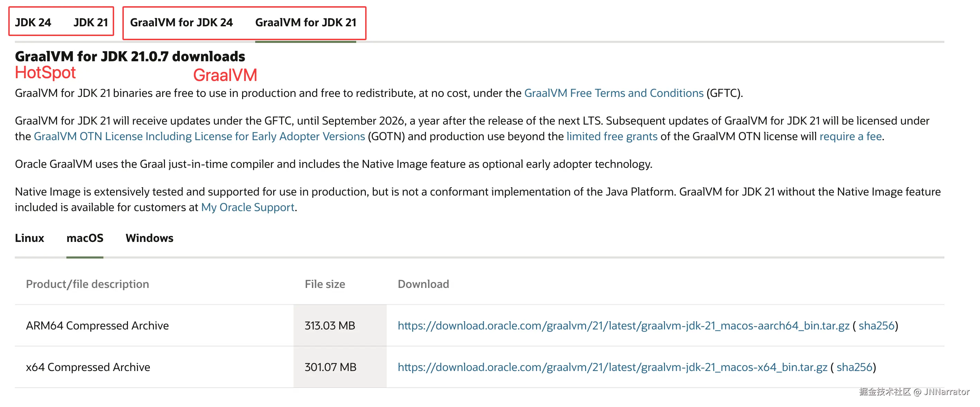Click the 313.03 MB file size cell
The height and width of the screenshot is (407, 980).
coord(330,326)
